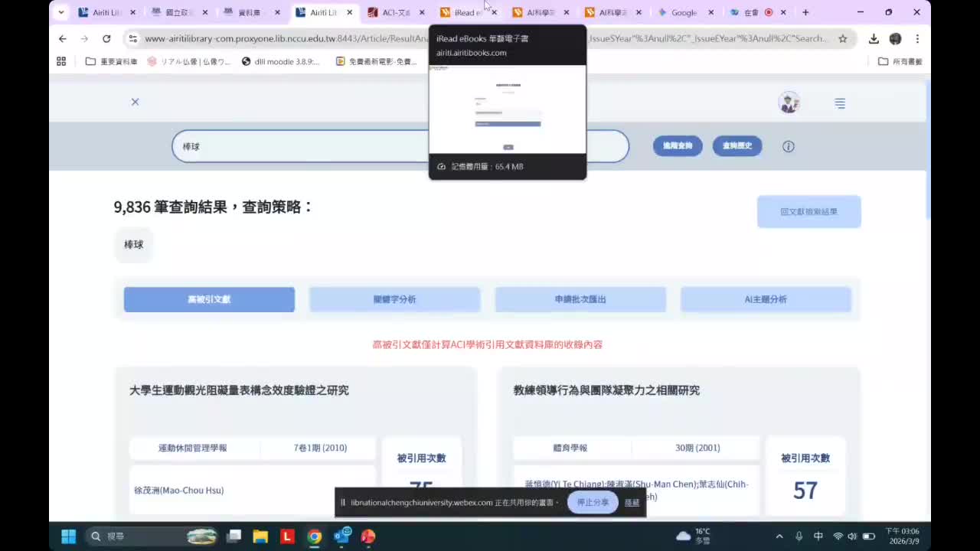Switch to 關鍵字分析 analysis view
The image size is (980, 551).
[394, 299]
